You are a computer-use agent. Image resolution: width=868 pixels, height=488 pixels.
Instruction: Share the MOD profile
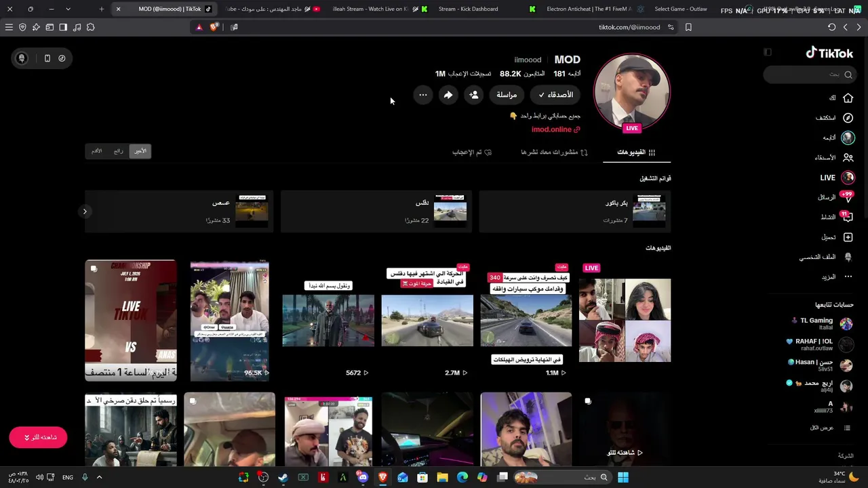(448, 95)
